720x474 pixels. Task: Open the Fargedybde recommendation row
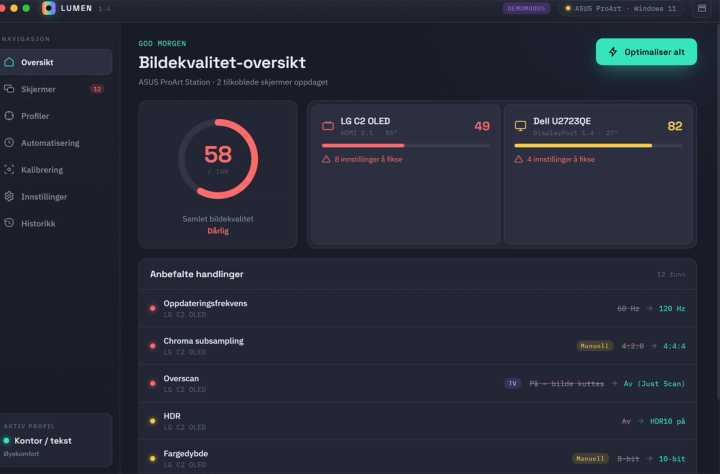point(417,457)
